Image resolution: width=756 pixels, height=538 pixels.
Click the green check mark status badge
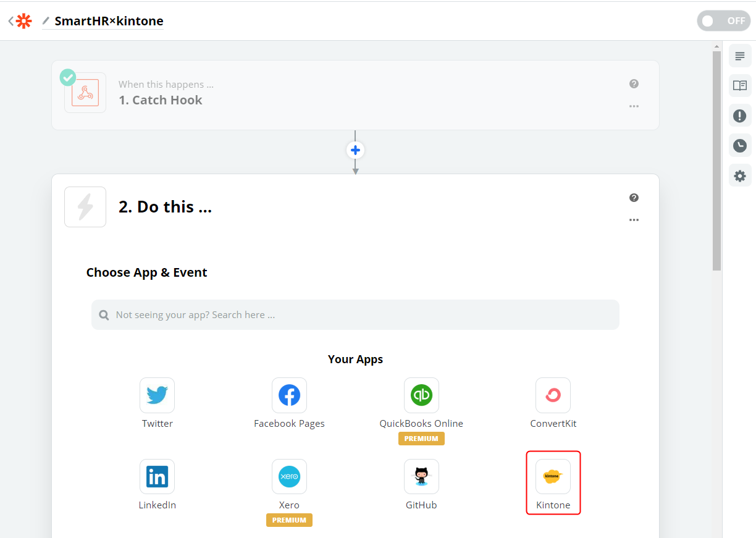point(68,77)
